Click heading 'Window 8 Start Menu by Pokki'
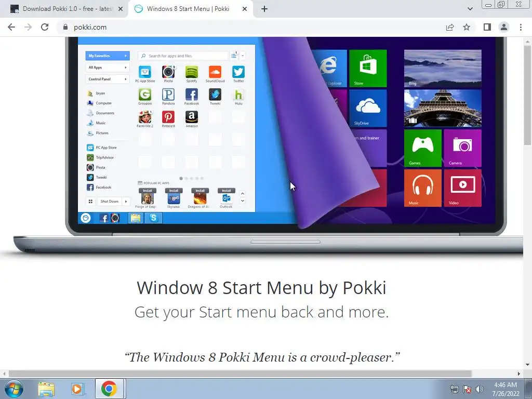 [x=262, y=288]
